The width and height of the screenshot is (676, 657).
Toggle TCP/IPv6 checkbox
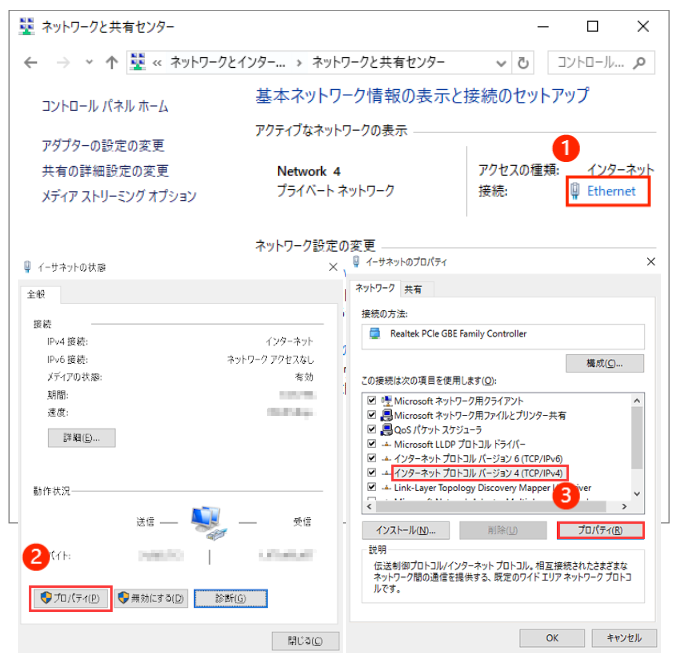click(372, 458)
